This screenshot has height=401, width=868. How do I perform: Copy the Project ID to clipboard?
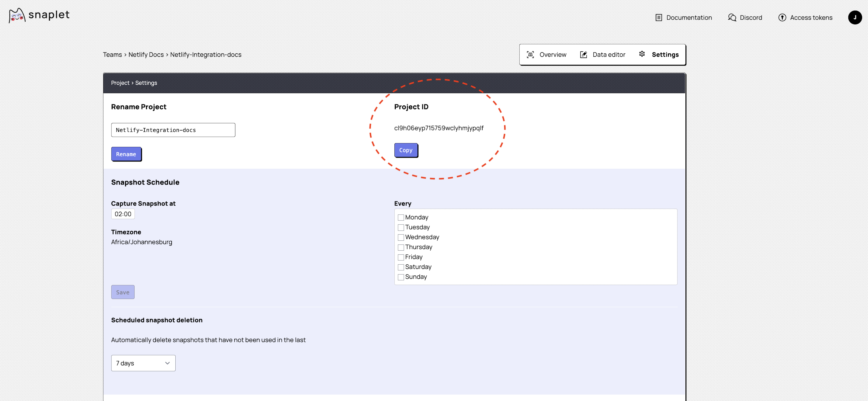pos(405,149)
